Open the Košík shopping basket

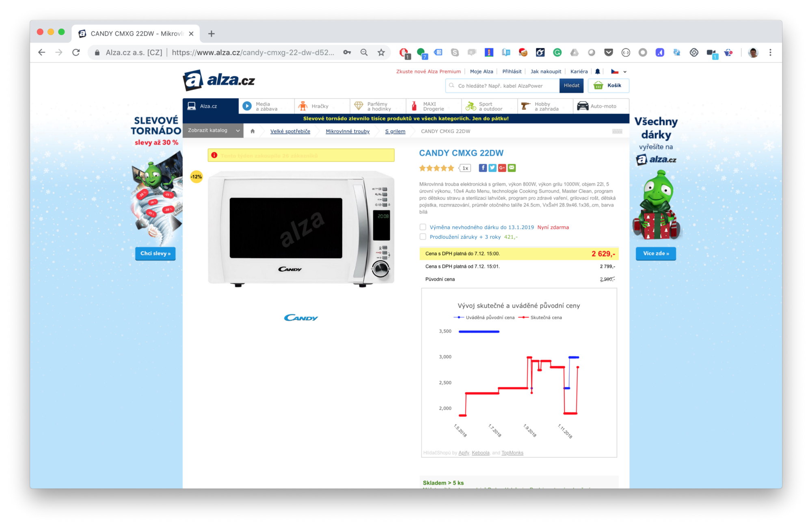[x=608, y=86]
